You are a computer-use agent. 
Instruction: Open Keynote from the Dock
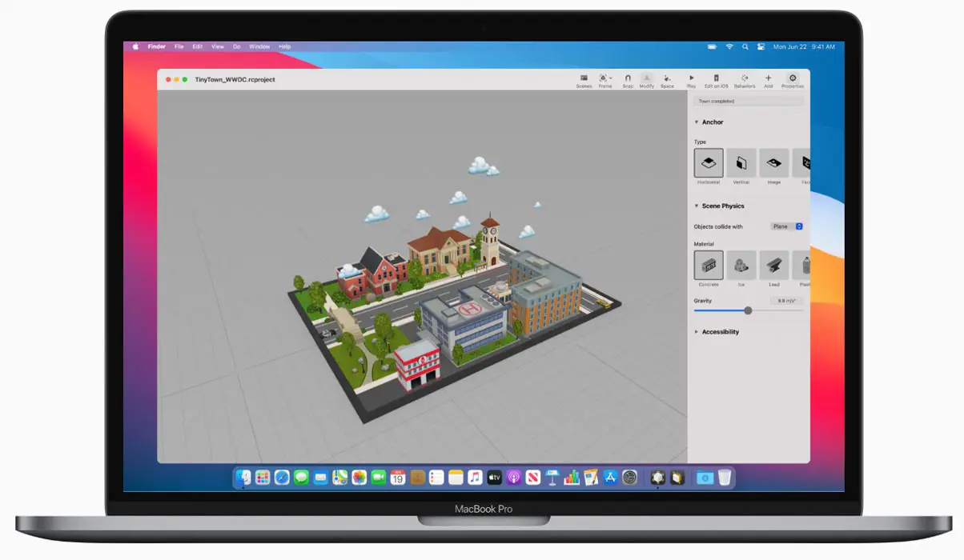pos(552,478)
